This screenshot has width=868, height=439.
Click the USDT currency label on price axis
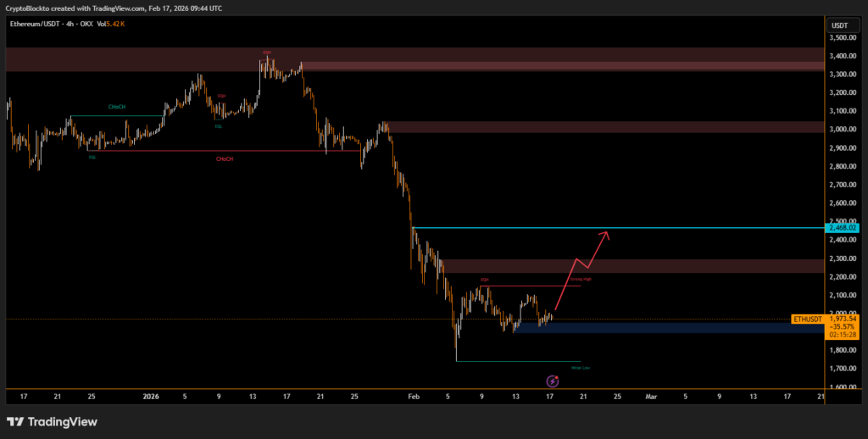coord(839,26)
